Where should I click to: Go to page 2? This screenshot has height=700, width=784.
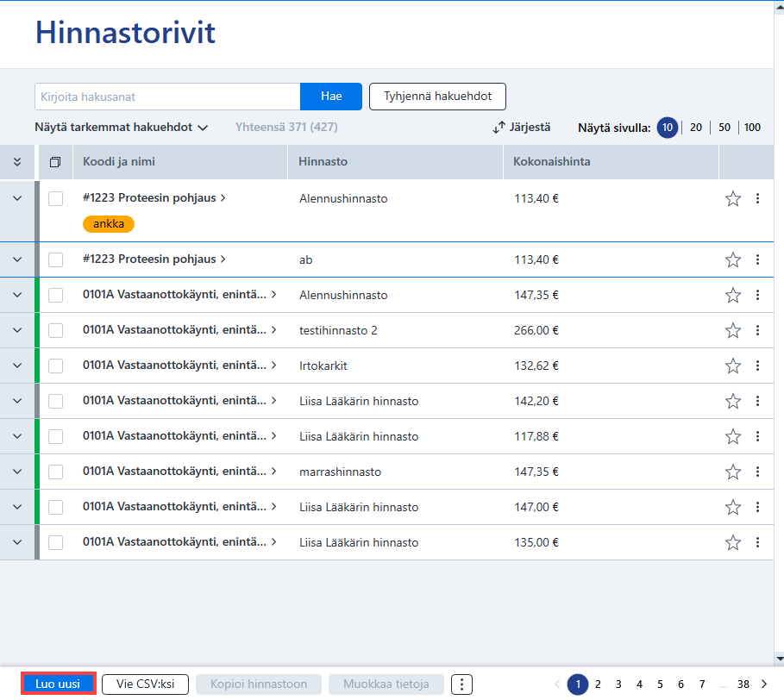click(x=598, y=684)
